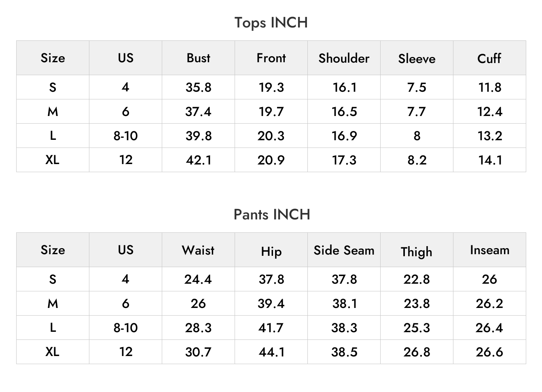Select the 14.1 cuff measurement cell
Screen dimensions: 542x392
pyautogui.click(x=490, y=160)
